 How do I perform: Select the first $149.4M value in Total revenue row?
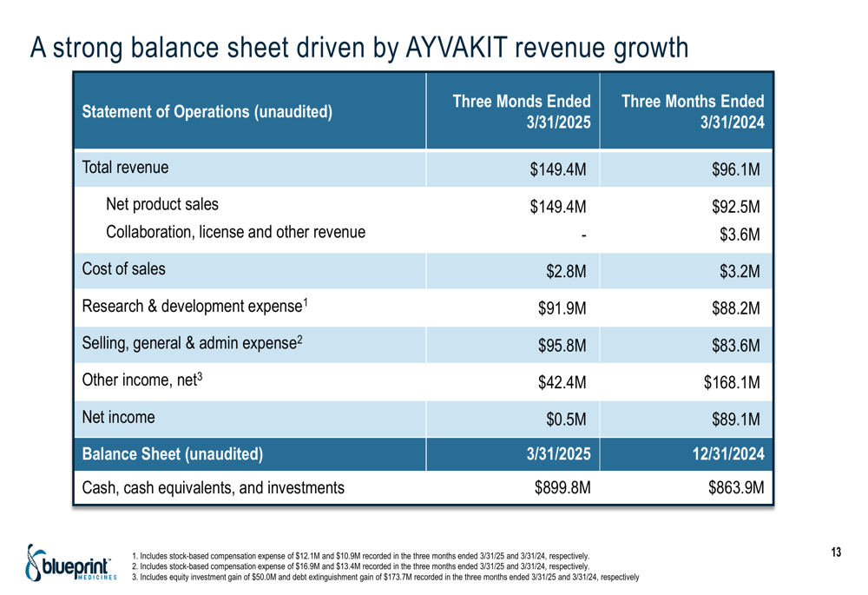tap(557, 169)
